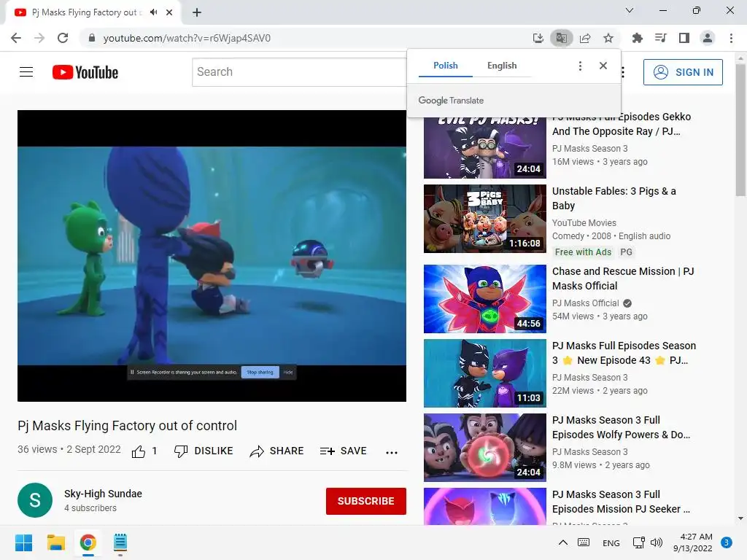Click the network display tray icon
Screen dimensions: 747x560
638,542
